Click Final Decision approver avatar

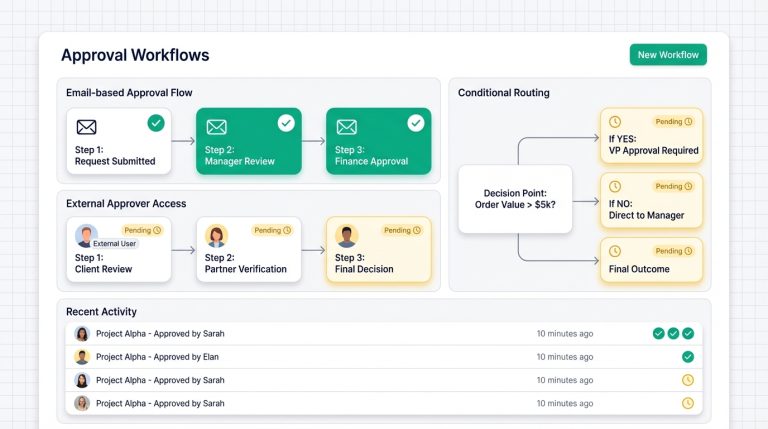pyautogui.click(x=347, y=236)
